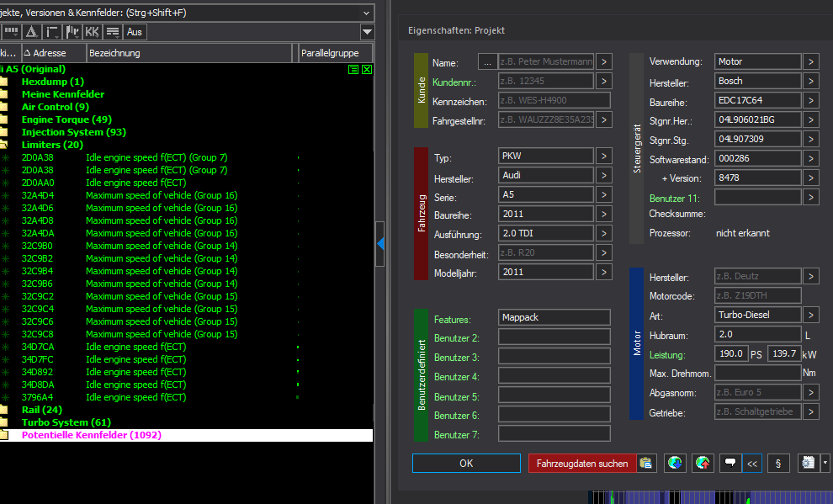Open the Hersteller Bosch selection arrow

coord(810,81)
